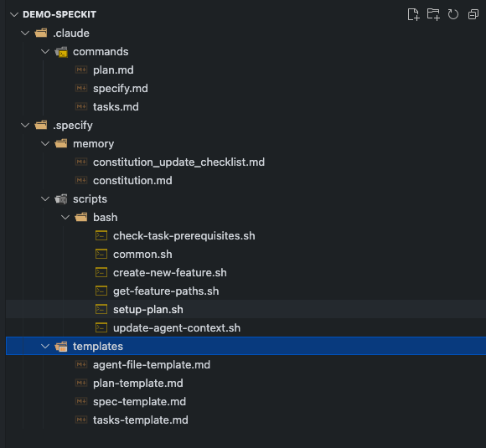This screenshot has height=448, width=486.
Task: Collapse the bash folder chevron
Action: pyautogui.click(x=65, y=217)
